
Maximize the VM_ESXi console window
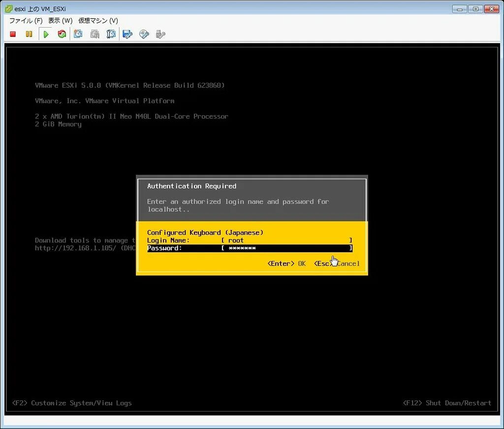pos(476,9)
